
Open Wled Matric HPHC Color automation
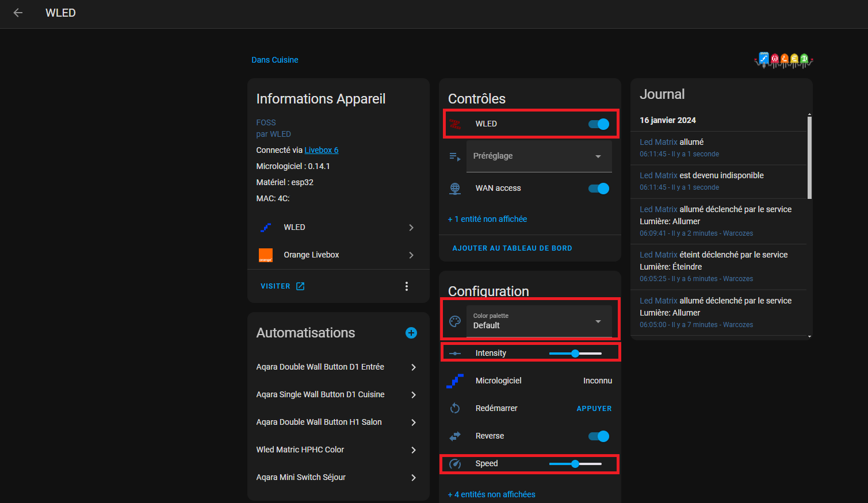coord(338,450)
